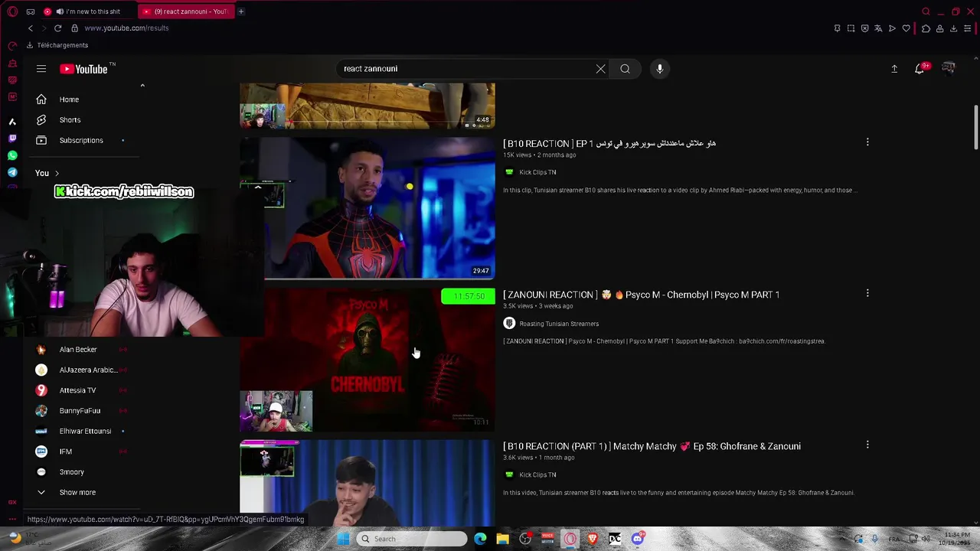Start voice search with the microphone
Screen dimensions: 980x551
[660, 69]
